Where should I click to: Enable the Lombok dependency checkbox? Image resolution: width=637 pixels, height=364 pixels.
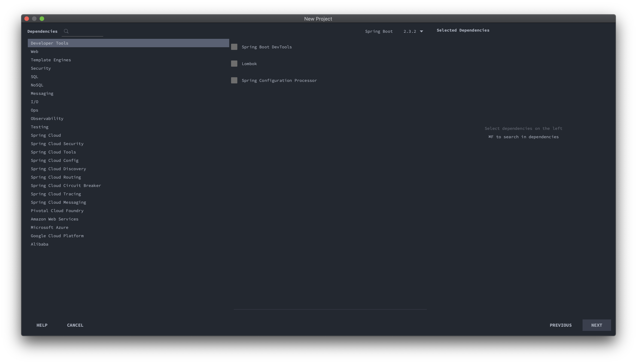pyautogui.click(x=234, y=64)
